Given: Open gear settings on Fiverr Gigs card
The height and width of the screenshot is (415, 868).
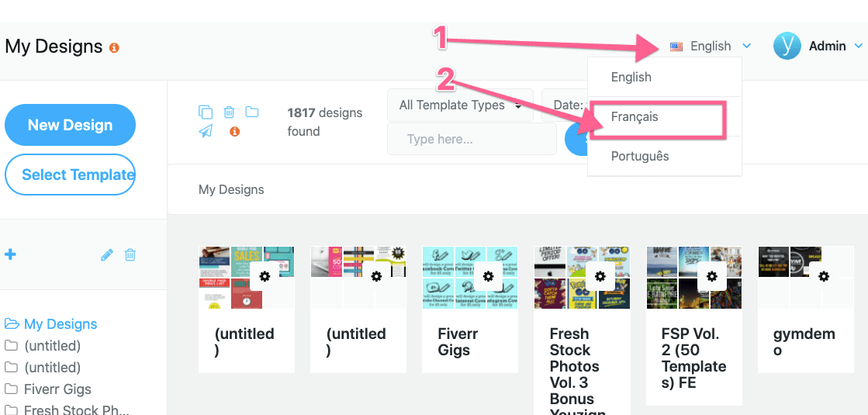Looking at the screenshot, I should pyautogui.click(x=488, y=276).
